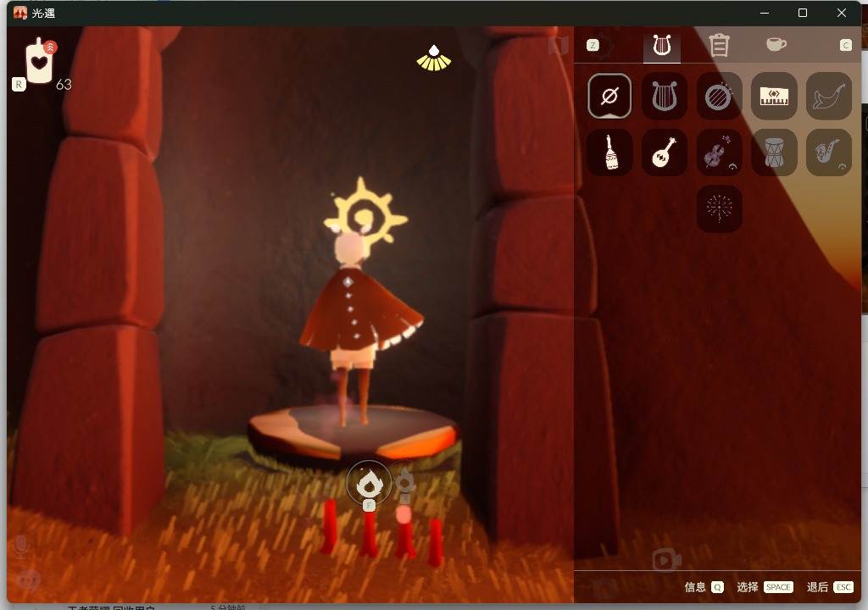
Task: Choose the violin-shaped guitar instrument
Action: tap(719, 152)
